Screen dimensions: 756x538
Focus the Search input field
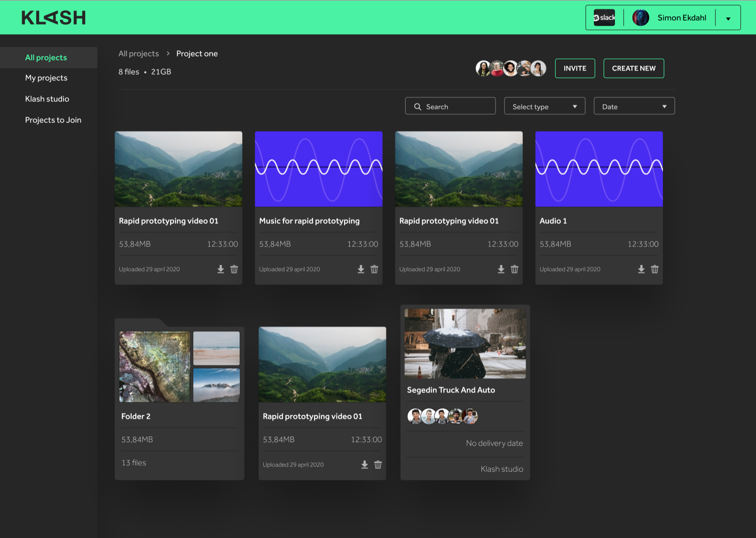pos(450,106)
